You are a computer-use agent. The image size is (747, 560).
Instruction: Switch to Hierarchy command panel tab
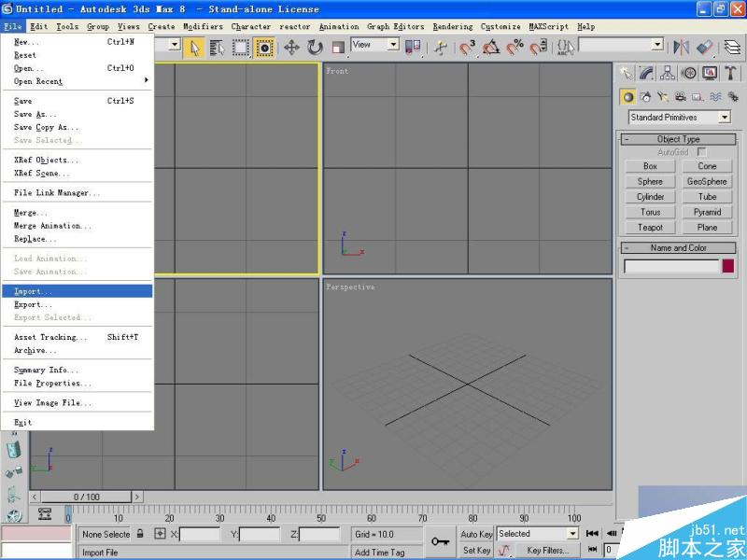click(x=668, y=73)
